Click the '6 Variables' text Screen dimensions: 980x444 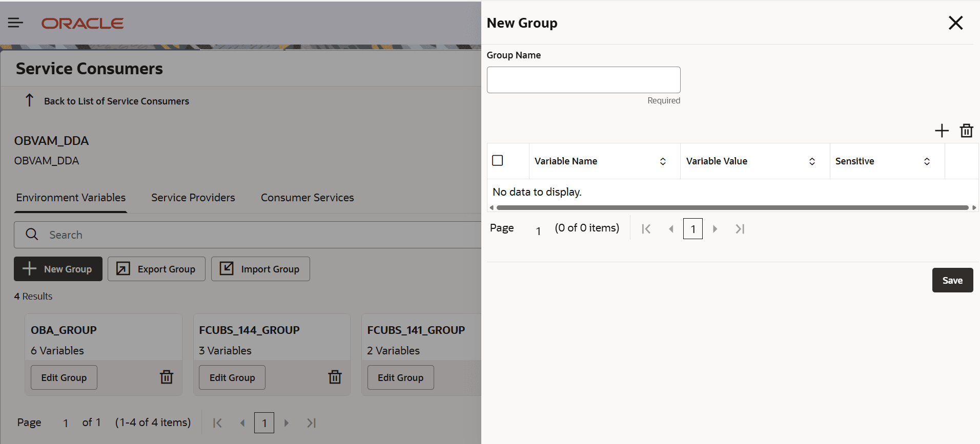57,351
